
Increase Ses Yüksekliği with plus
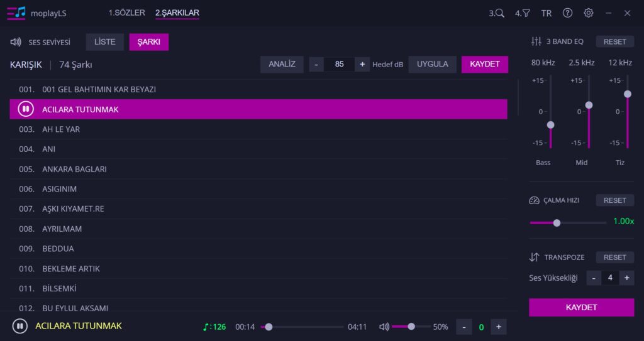coord(627,278)
